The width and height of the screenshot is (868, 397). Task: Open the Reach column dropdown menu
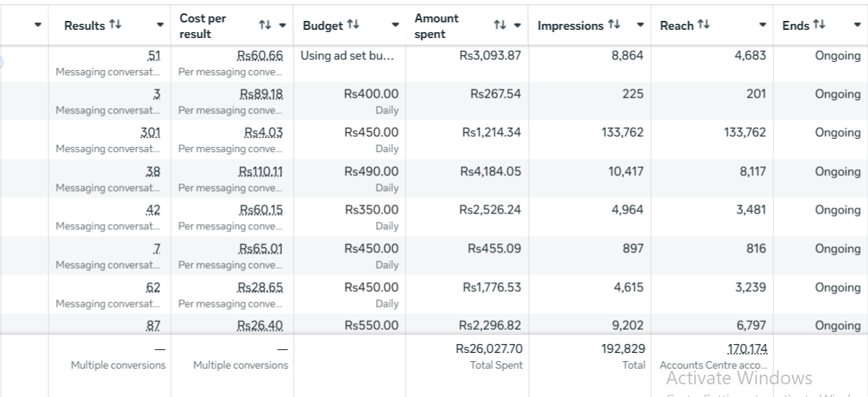(762, 25)
